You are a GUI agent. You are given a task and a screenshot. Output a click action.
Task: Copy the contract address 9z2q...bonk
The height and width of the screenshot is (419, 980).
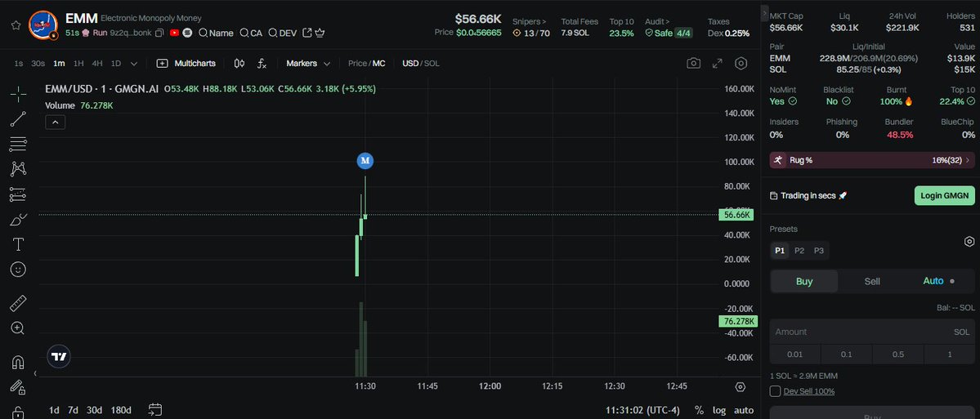(159, 33)
